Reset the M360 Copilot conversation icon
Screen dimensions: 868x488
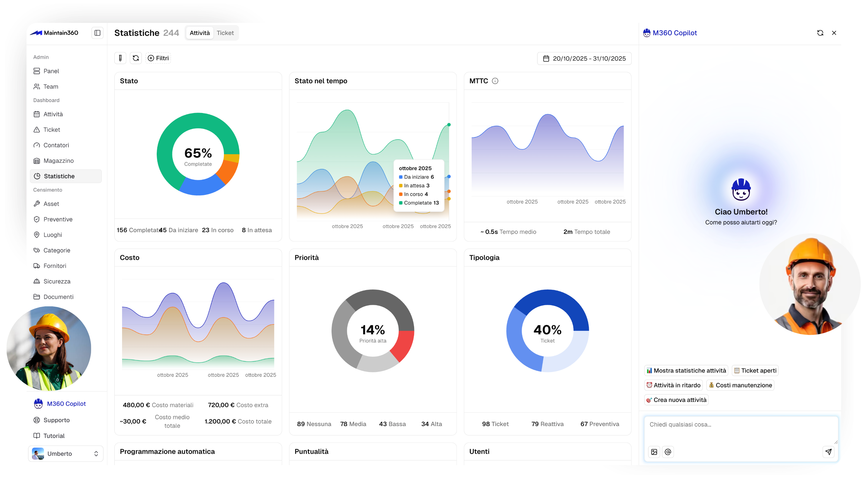coord(820,33)
